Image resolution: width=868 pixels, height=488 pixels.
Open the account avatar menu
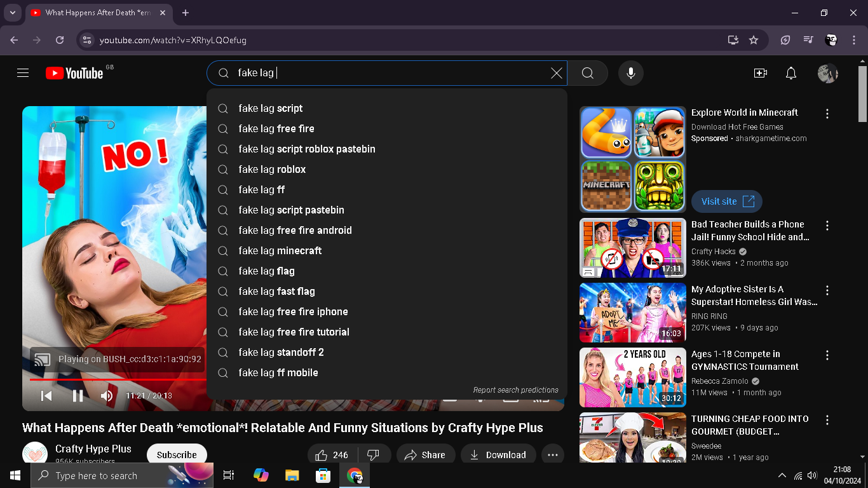[828, 73]
